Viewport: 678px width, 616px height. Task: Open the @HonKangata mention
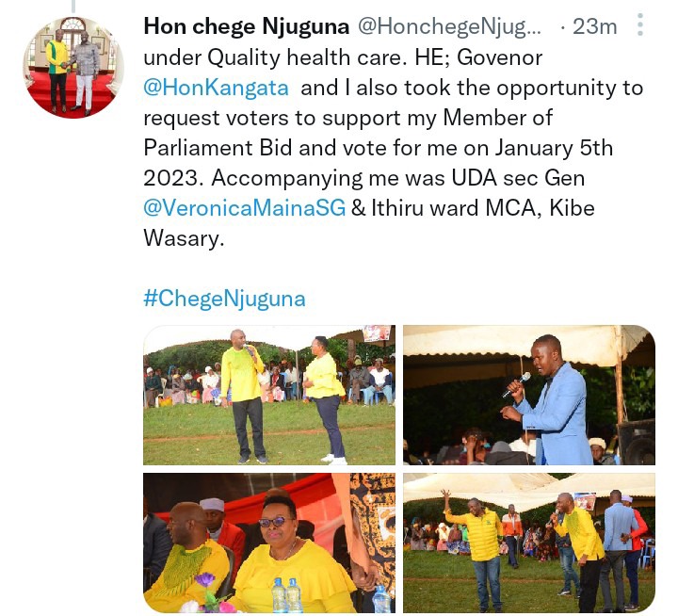(x=216, y=88)
